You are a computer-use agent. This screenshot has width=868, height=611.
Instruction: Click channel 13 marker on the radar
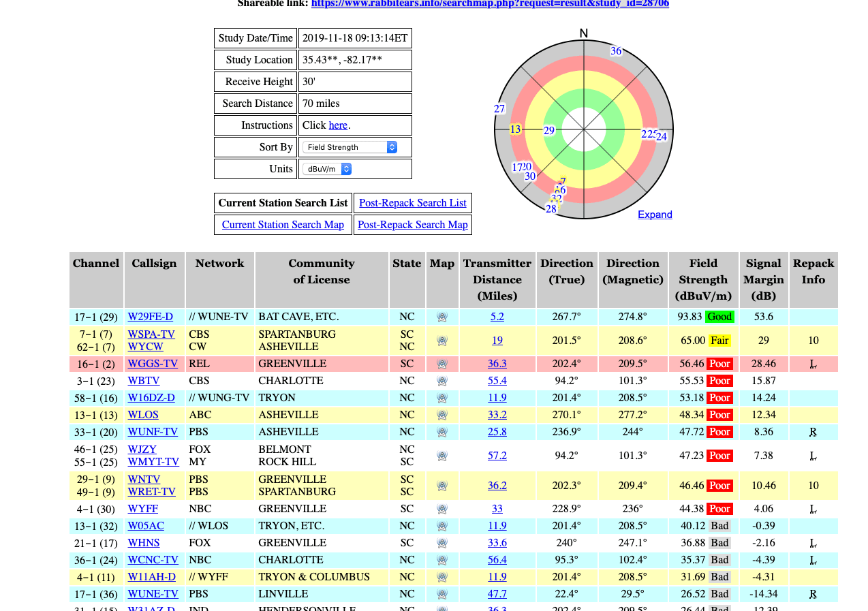coord(515,129)
